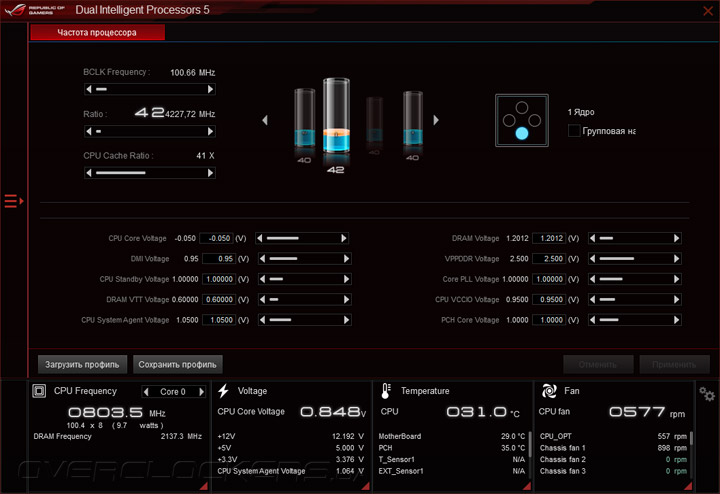Click the CPU VCCIO Voltage 0.9500 field
Image resolution: width=720 pixels, height=494 pixels.
pyautogui.click(x=549, y=299)
